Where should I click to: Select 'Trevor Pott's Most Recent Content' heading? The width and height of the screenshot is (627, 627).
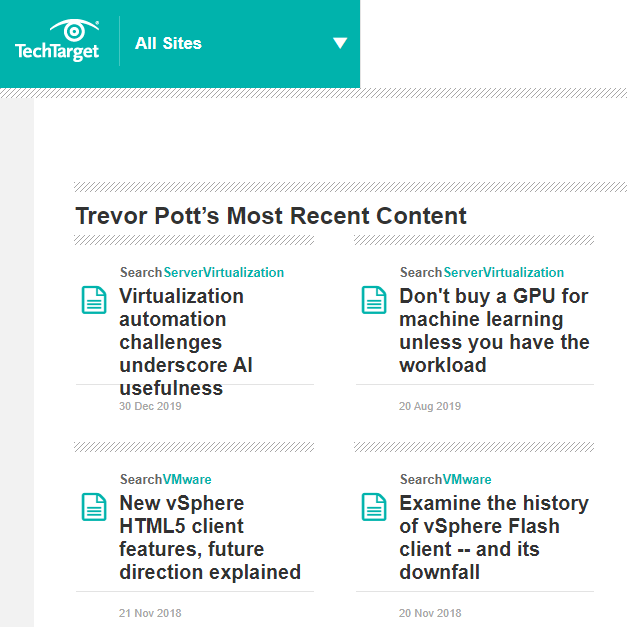[271, 216]
